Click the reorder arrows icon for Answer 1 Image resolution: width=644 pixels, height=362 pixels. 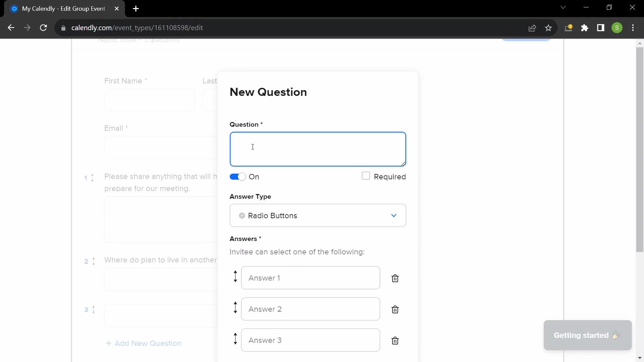click(x=234, y=277)
